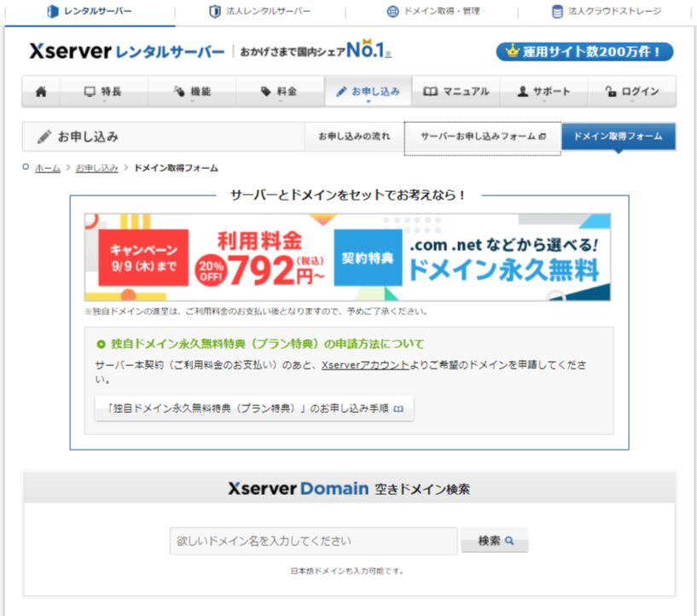
Task: Follow the お申し込み breadcrumb link
Action: point(97,168)
